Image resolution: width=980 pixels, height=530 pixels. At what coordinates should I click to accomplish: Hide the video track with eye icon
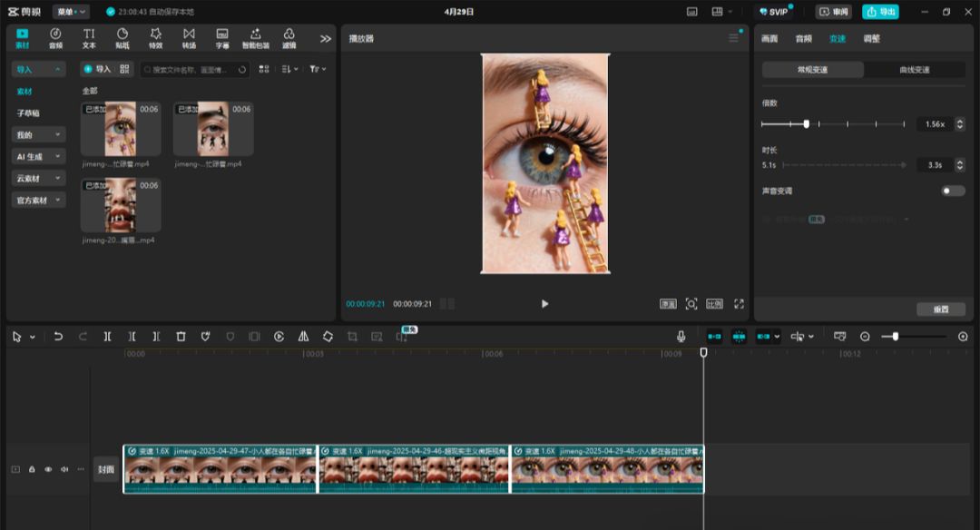(48, 469)
